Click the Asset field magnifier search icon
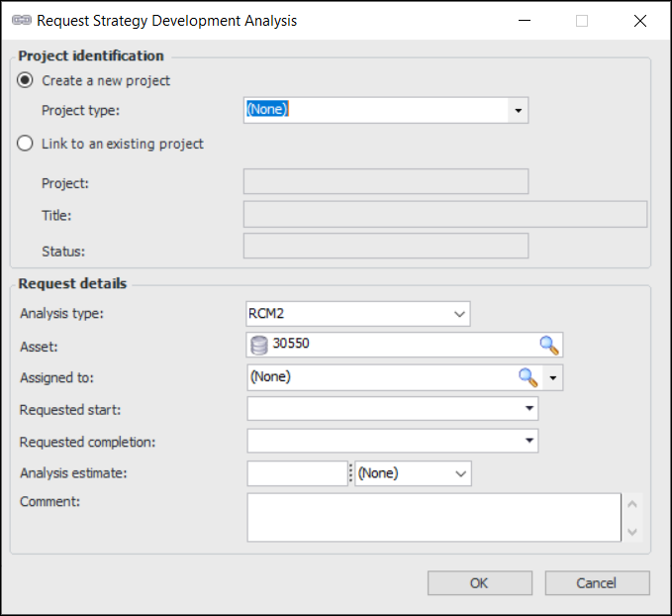This screenshot has height=616, width=672. 548,345
